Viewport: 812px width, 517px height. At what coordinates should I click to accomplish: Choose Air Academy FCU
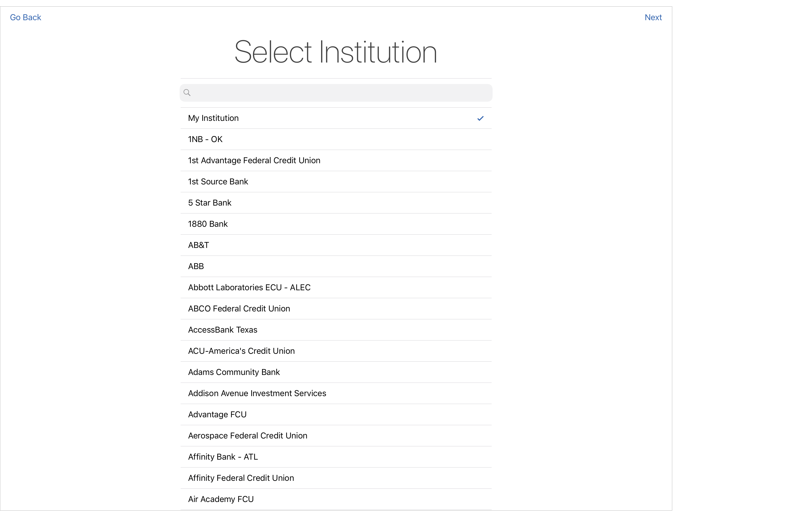click(220, 499)
